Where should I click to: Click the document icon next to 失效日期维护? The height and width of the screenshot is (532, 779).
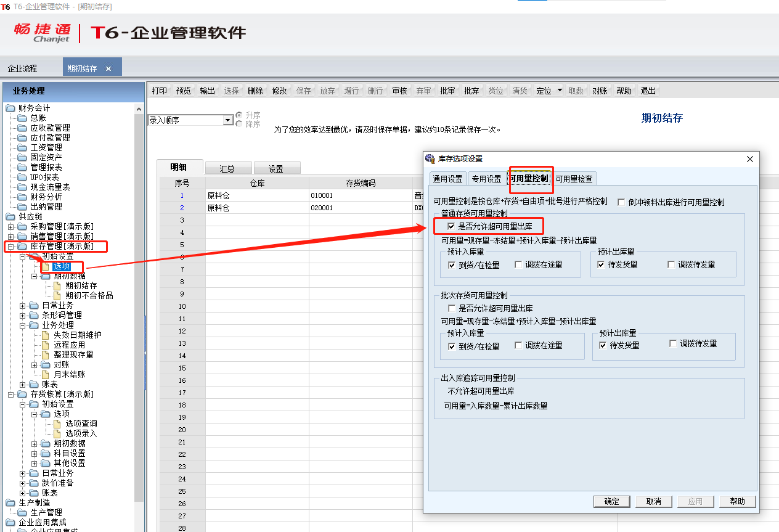[x=46, y=335]
